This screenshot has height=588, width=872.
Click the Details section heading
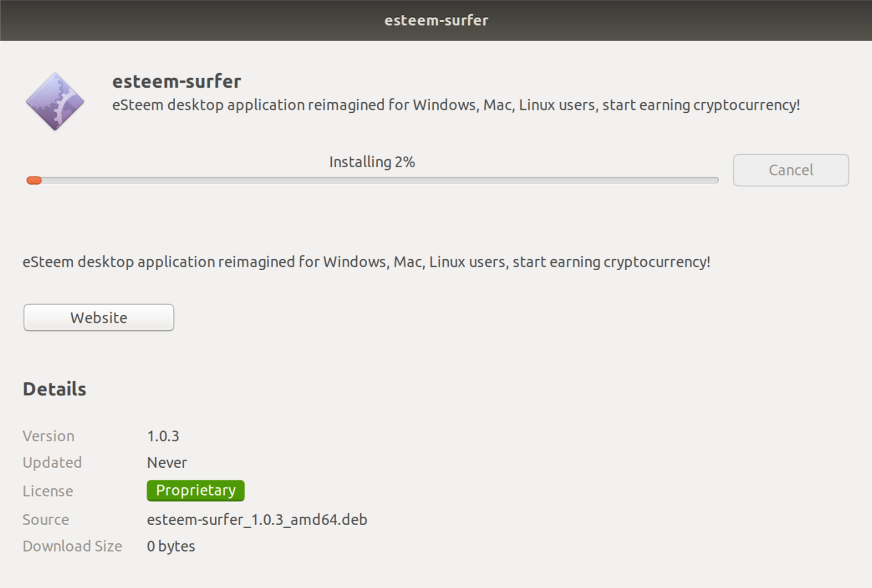click(54, 389)
